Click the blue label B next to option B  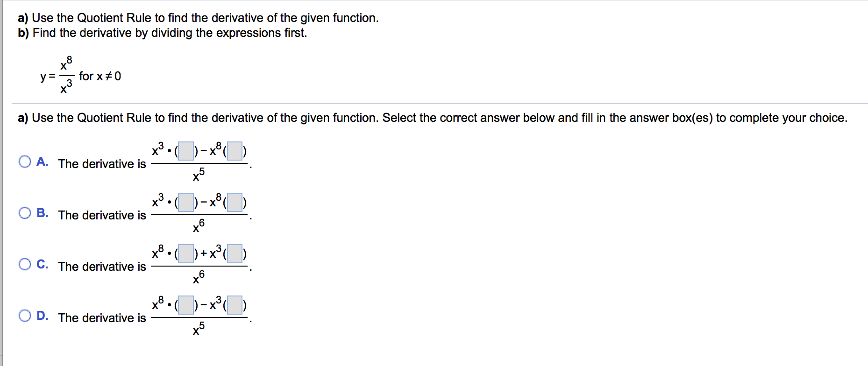[42, 214]
